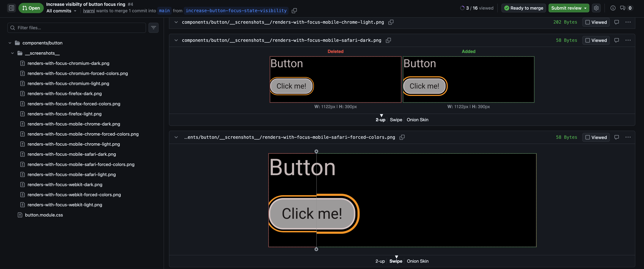Image resolution: width=644 pixels, height=269 pixels.
Task: Click Added image in safari-dark diff
Action: click(469, 79)
